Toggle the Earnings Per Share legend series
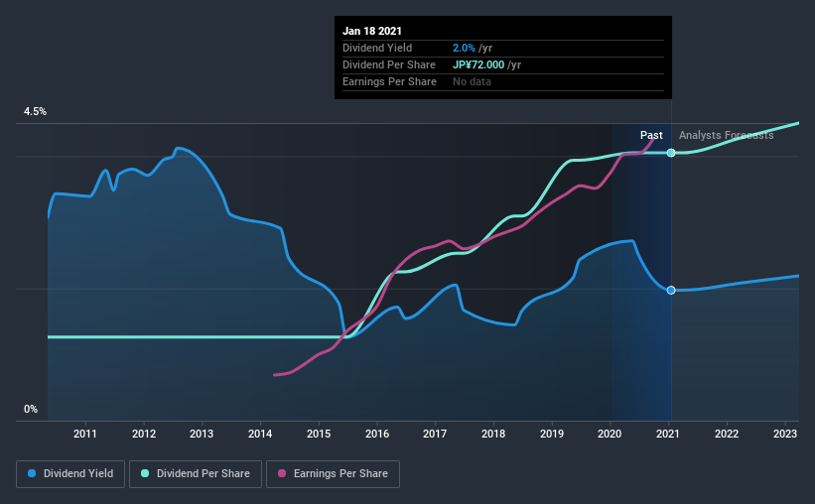815x504 pixels. 333,474
